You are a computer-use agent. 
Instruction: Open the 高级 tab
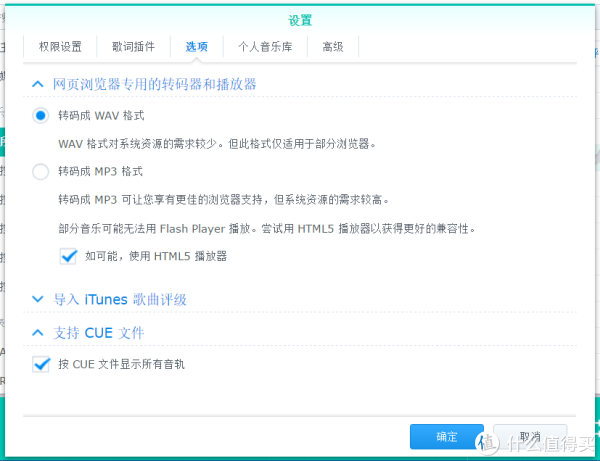(x=332, y=46)
